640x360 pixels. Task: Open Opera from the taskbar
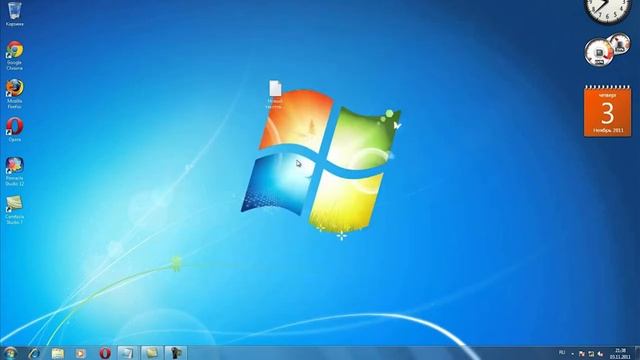click(105, 353)
